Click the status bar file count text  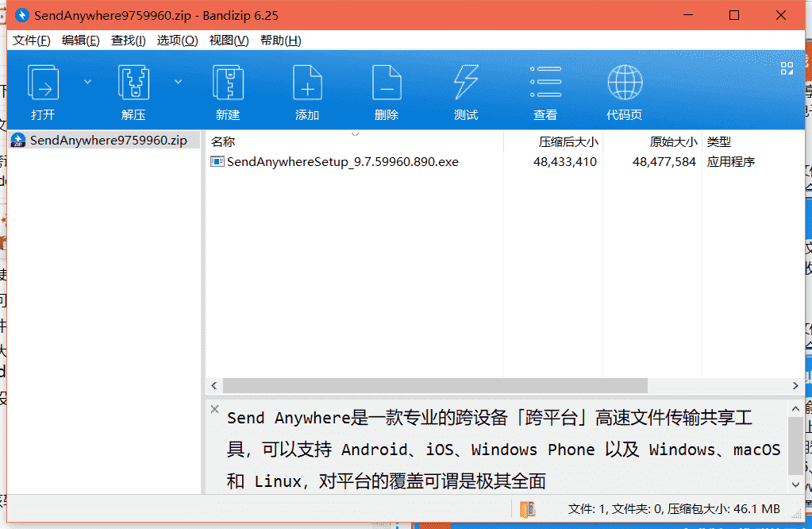pos(674,509)
